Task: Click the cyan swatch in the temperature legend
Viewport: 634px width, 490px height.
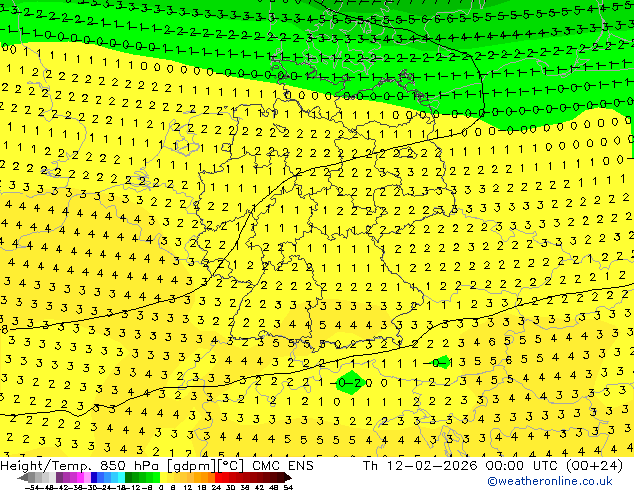Action: coord(122,477)
